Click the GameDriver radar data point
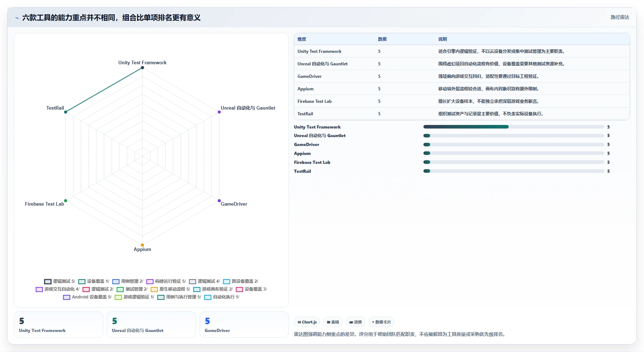 (219, 201)
